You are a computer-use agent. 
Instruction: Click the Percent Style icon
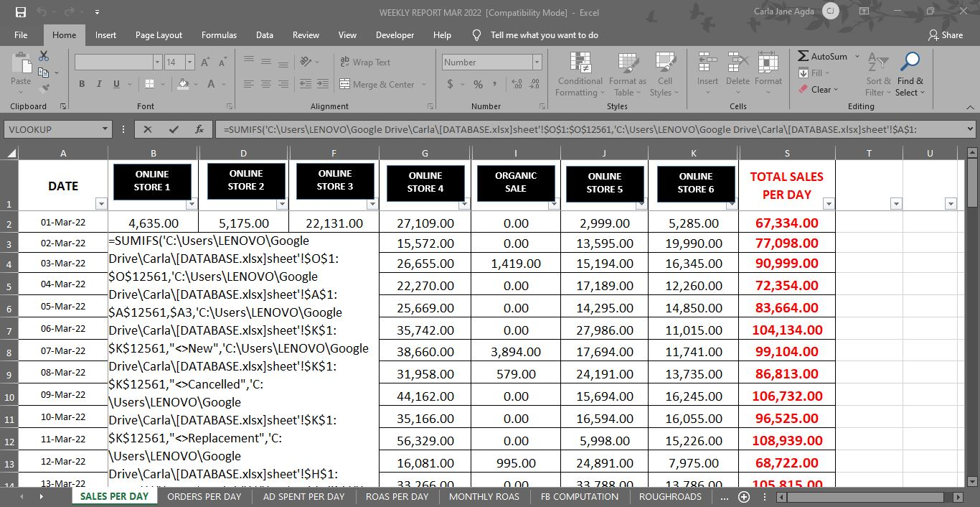tap(479, 84)
